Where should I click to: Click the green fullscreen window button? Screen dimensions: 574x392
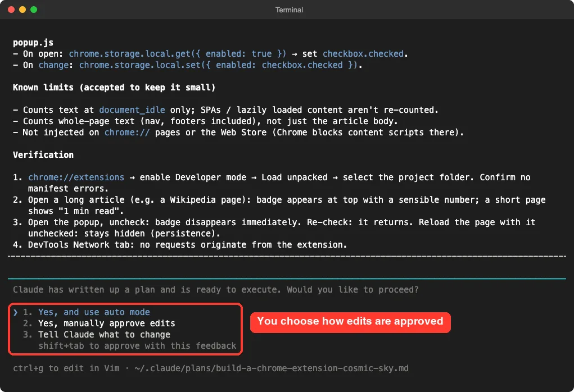click(34, 10)
